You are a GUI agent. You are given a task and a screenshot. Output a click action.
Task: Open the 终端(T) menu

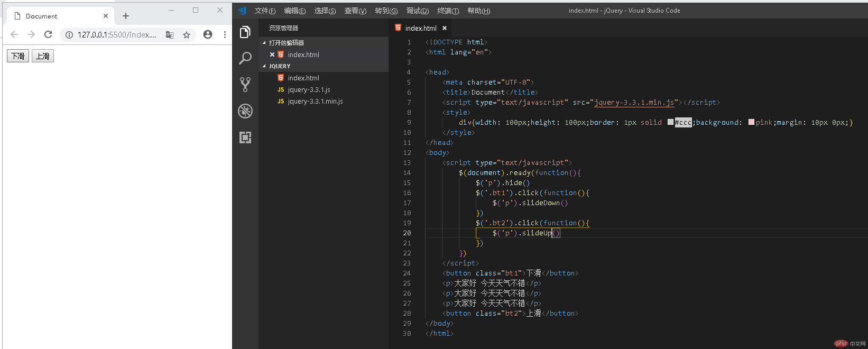point(448,11)
